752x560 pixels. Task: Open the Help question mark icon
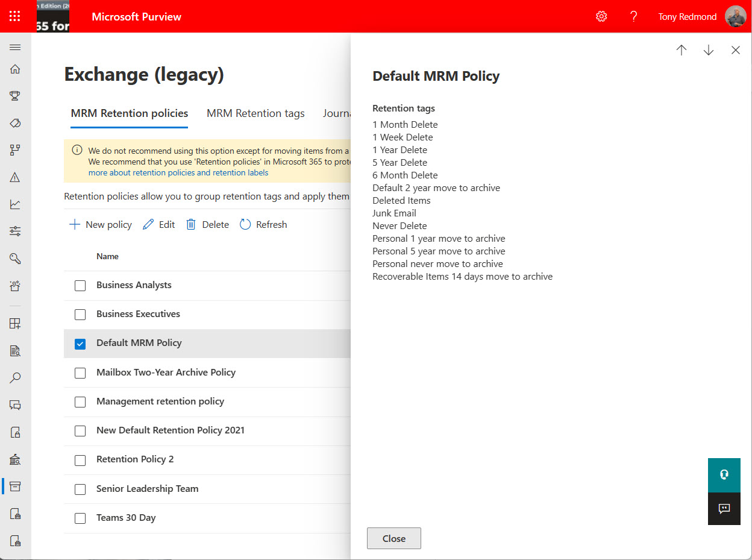coord(633,16)
